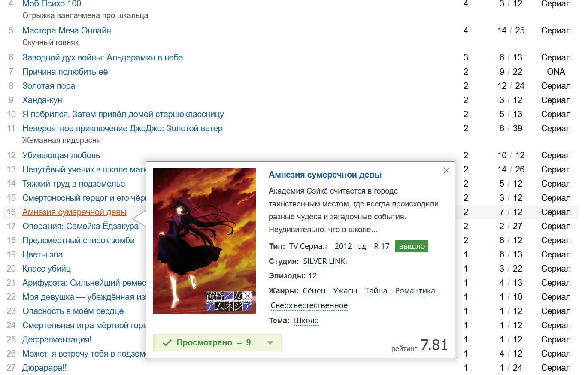Open Смертоносный герцог list entry
The height and width of the screenshot is (375, 588).
[84, 198]
